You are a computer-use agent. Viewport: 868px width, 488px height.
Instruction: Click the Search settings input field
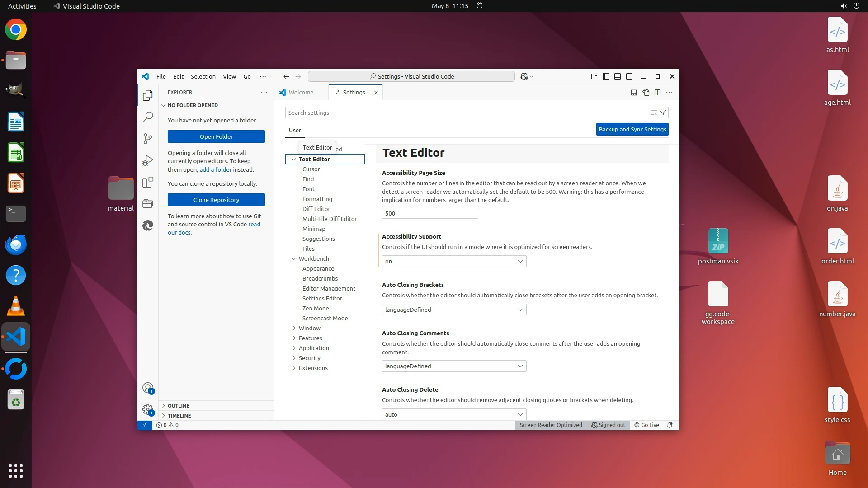[466, 113]
